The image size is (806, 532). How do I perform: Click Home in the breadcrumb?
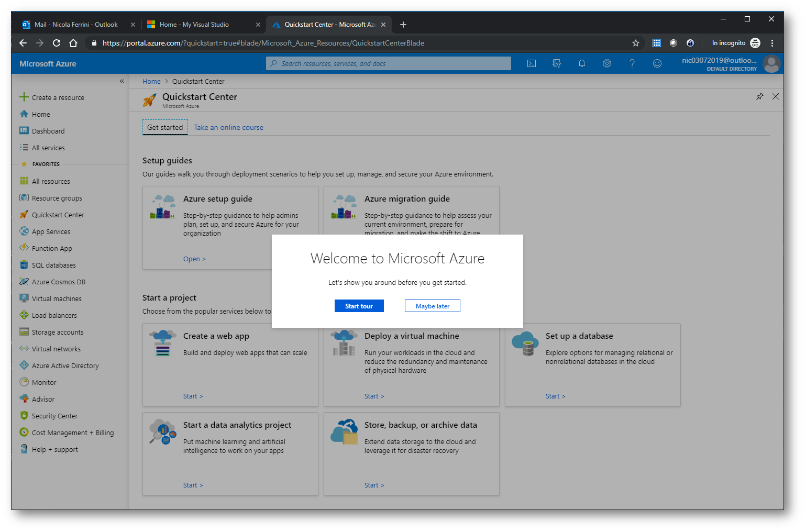[x=151, y=81]
